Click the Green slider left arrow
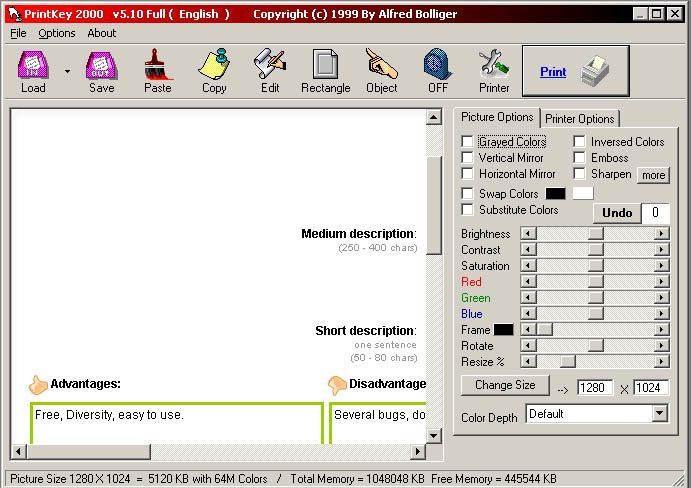The width and height of the screenshot is (691, 488). pyautogui.click(x=528, y=298)
